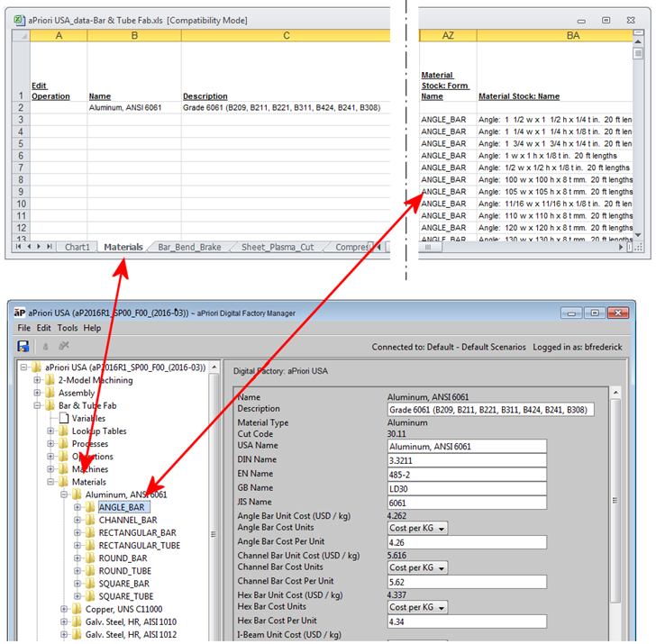Click 'Angle: 1 w x 1 h x 1/8 t in.' cell
Viewport: 656px width, 644px height.
[555, 156]
